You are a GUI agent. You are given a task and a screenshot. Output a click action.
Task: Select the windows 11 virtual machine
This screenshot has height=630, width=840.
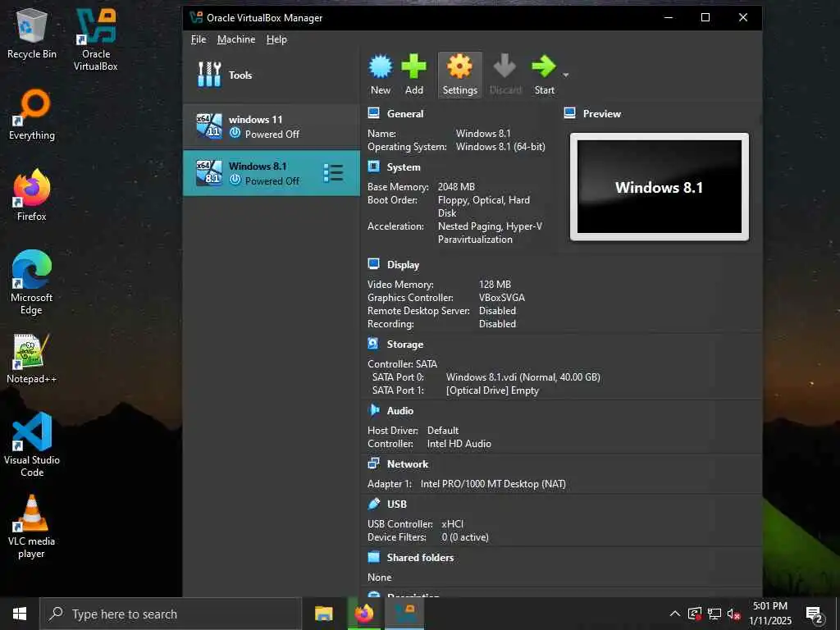click(272, 126)
